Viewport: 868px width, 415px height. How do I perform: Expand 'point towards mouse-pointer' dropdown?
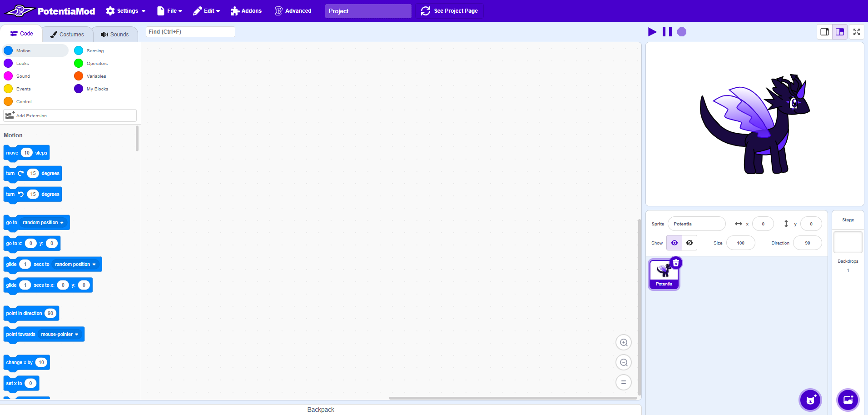pos(60,334)
